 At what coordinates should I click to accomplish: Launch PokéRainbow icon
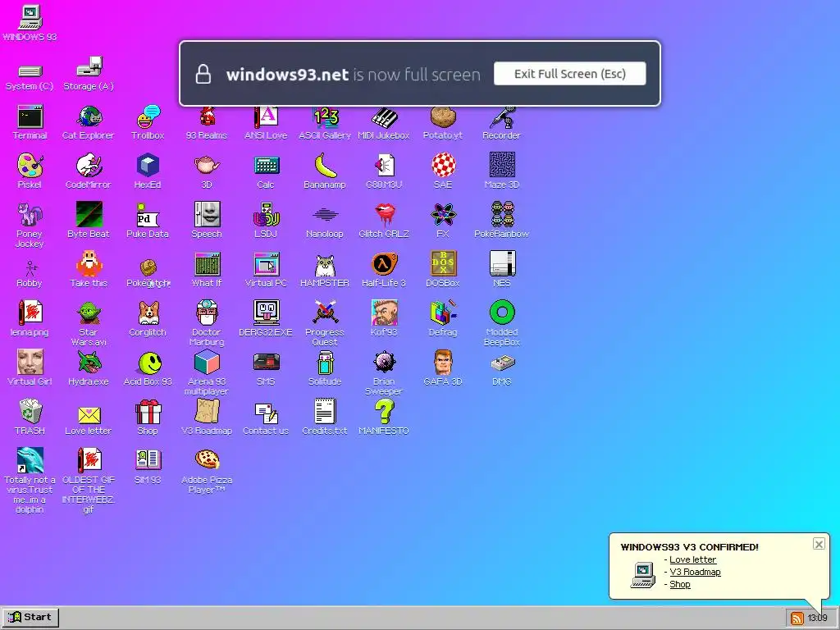coord(502,215)
